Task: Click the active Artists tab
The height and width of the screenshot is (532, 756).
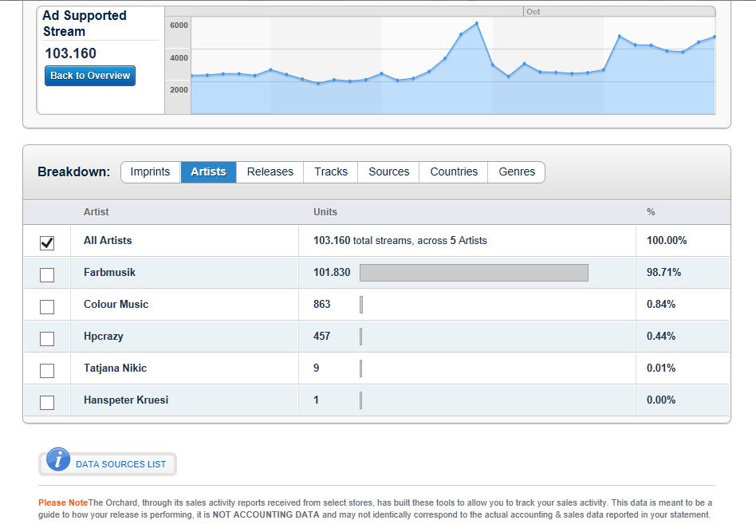Action: tap(208, 171)
